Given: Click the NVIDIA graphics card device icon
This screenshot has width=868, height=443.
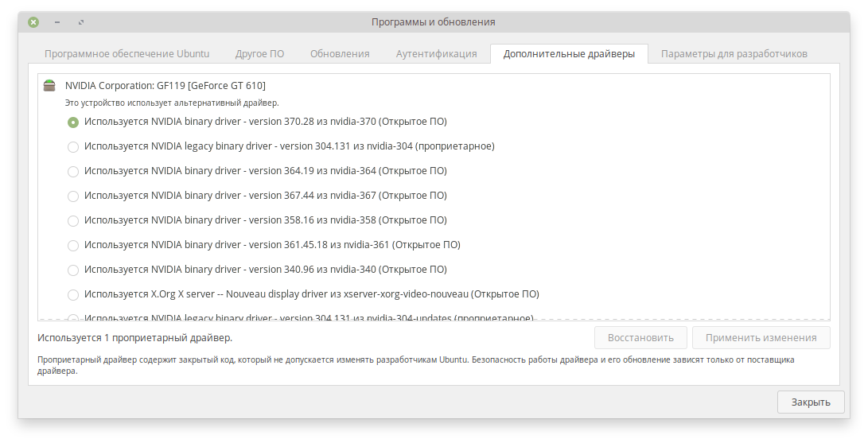Looking at the screenshot, I should (50, 85).
